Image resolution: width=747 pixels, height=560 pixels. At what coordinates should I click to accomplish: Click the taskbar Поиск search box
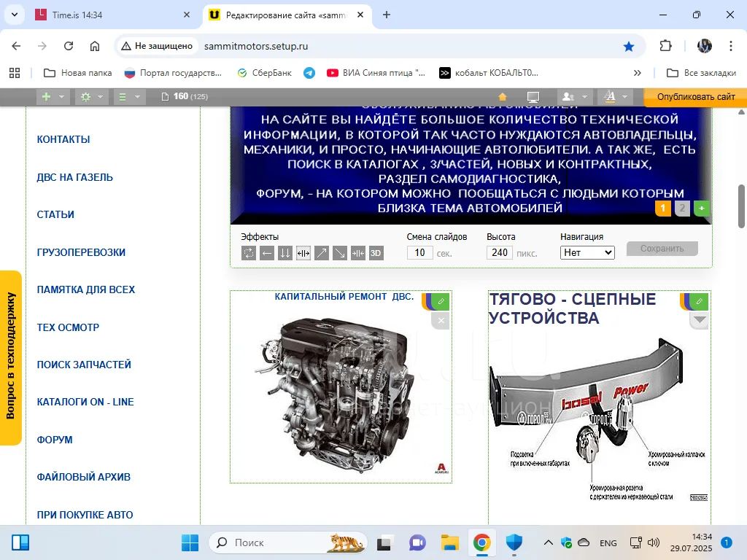coord(288,542)
